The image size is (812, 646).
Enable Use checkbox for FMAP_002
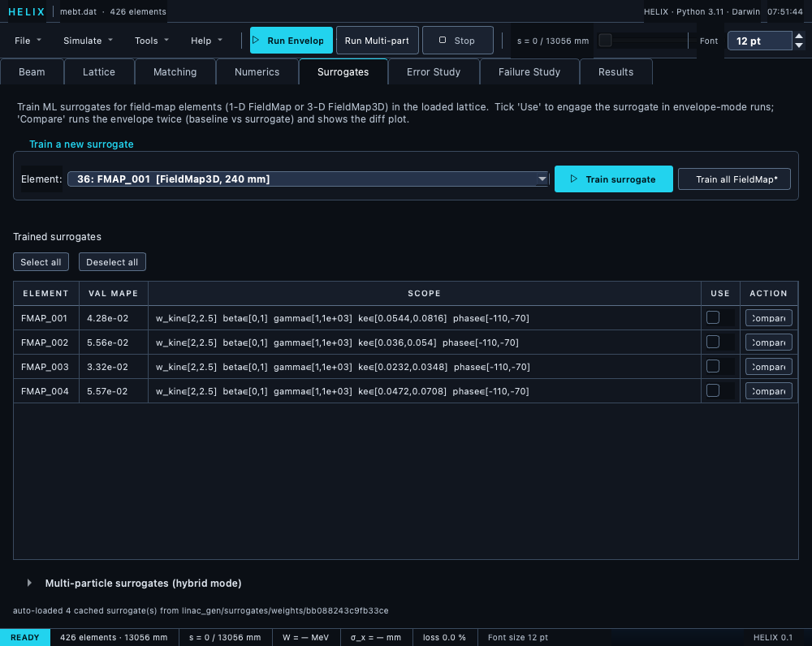(713, 342)
